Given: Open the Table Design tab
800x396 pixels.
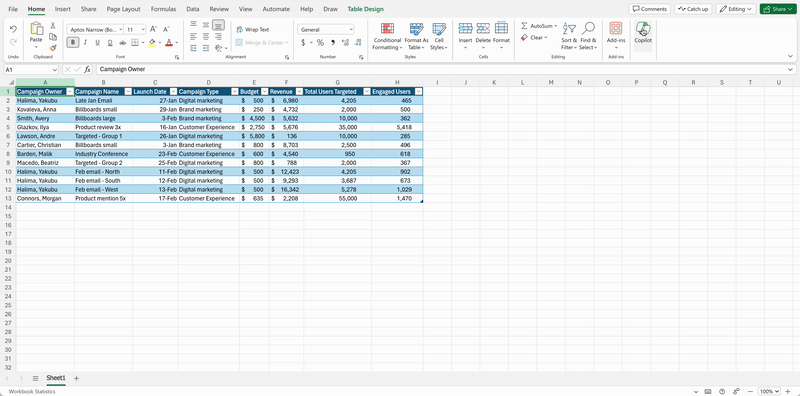Looking at the screenshot, I should click(x=365, y=9).
